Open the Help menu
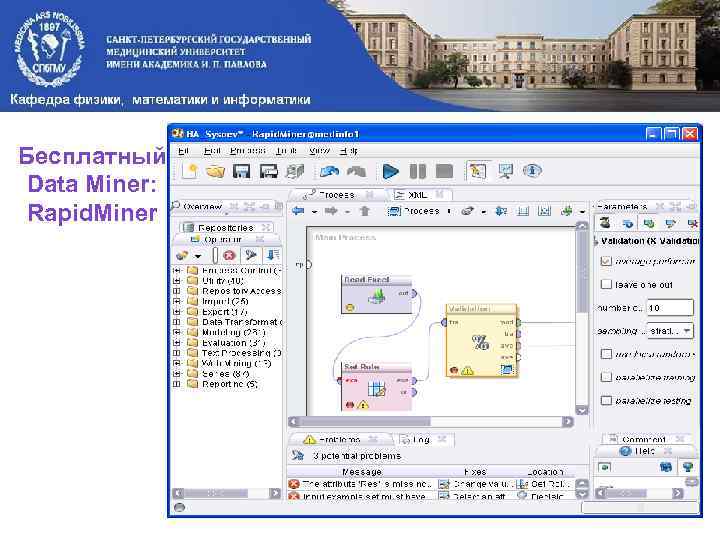This screenshot has width=720, height=540. (348, 151)
